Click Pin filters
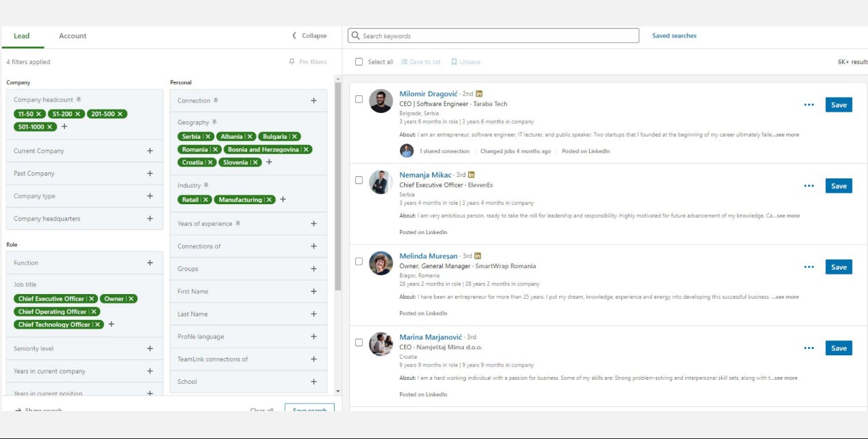Image resolution: width=868 pixels, height=439 pixels. coord(307,62)
